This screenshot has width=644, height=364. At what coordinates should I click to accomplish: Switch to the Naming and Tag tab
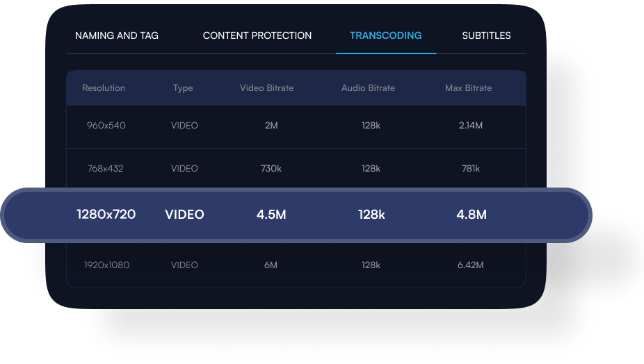pyautogui.click(x=116, y=35)
